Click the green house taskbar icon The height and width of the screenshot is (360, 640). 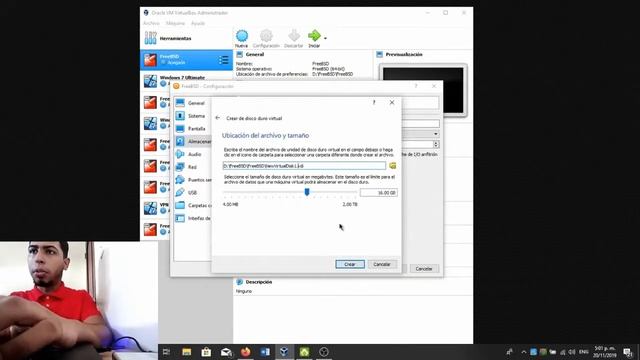(304, 352)
